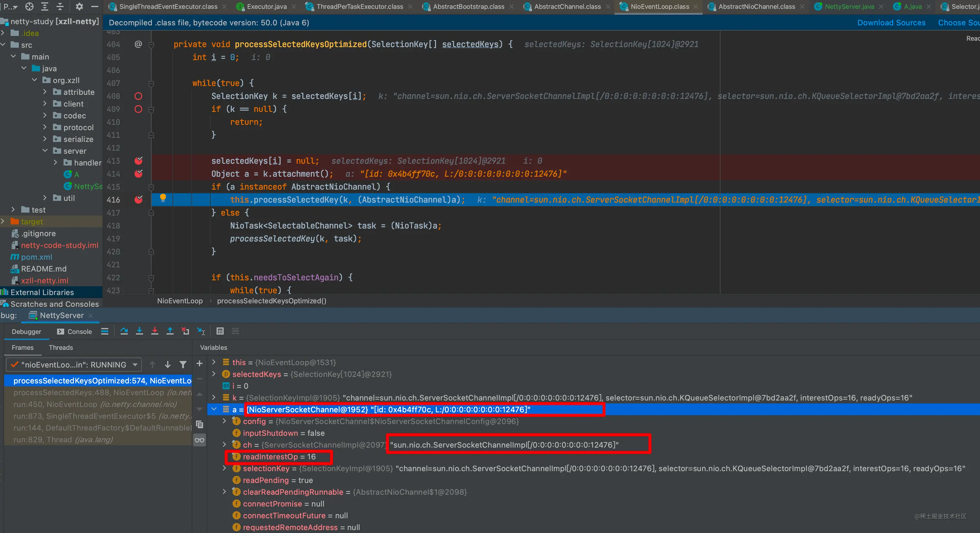Click the filter frames funnel icon
Viewport: 980px width, 533px height.
pos(183,365)
